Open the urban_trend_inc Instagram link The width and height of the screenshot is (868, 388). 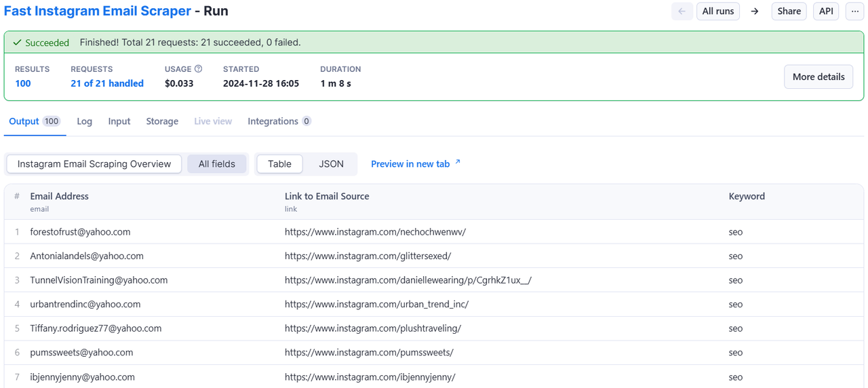click(376, 305)
